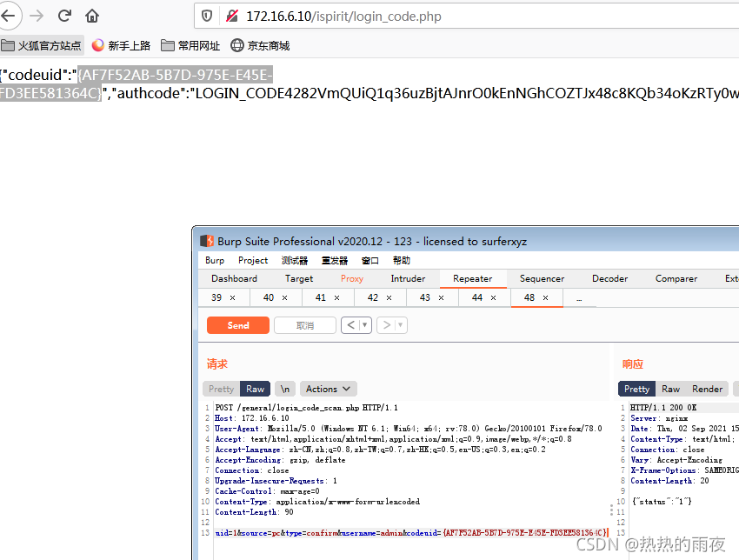This screenshot has width=739, height=560.
Task: Switch response view to Pretty
Action: [636, 389]
